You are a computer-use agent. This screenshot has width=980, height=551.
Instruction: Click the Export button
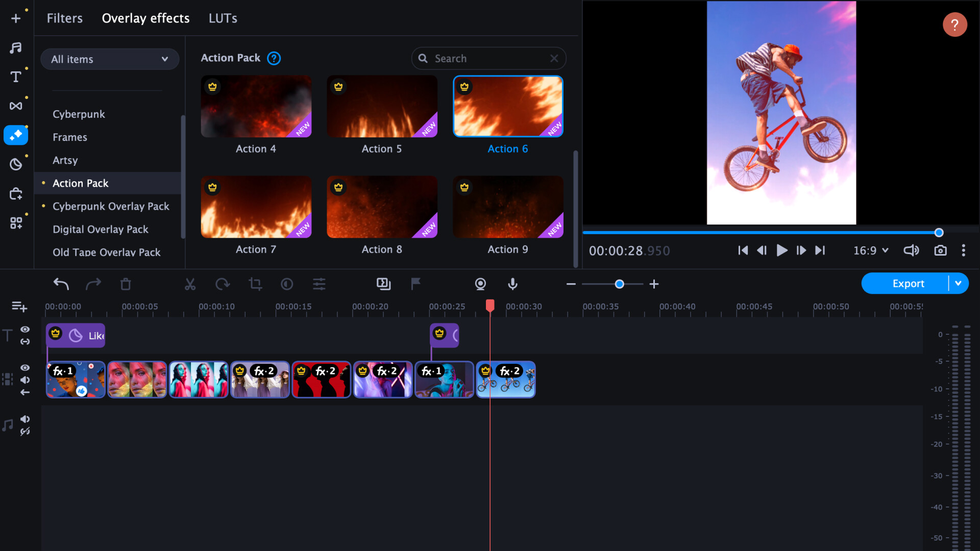(x=909, y=283)
